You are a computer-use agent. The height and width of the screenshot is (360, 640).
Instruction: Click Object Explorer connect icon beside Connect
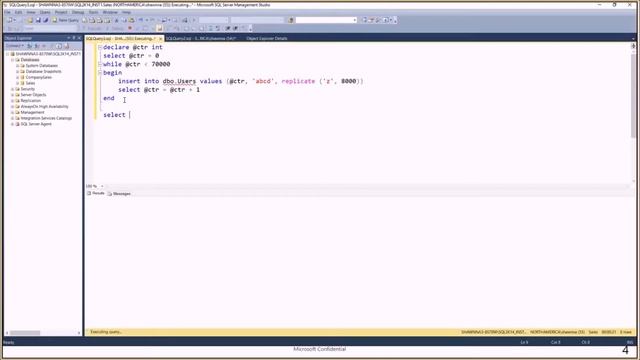[x=29, y=46]
